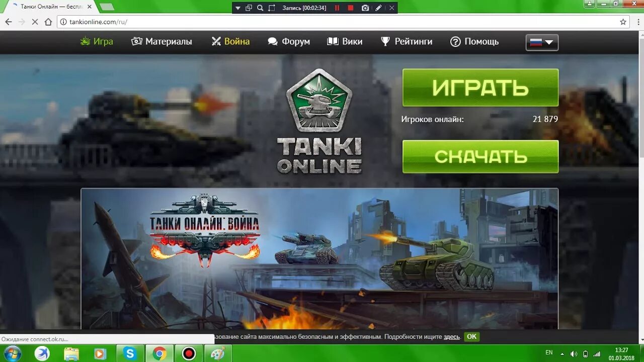The image size is (644, 362).
Task: Open the volume speaker tray icon
Action: click(573, 353)
